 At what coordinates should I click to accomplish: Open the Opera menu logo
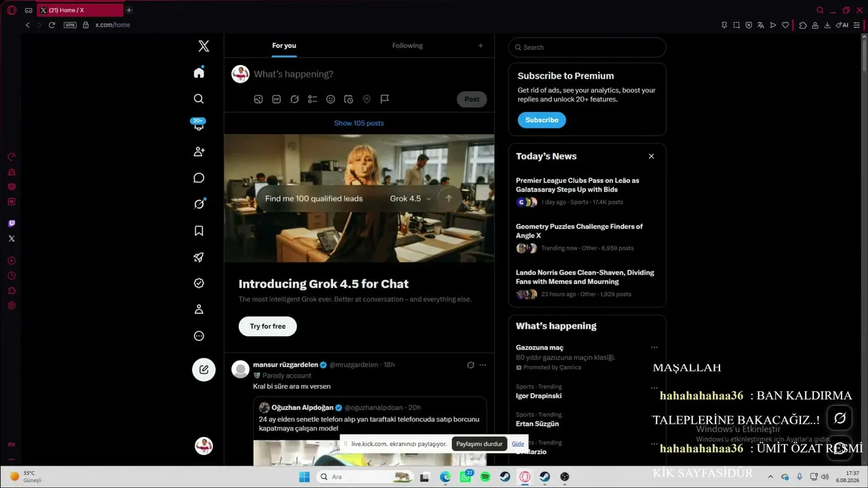click(x=12, y=10)
